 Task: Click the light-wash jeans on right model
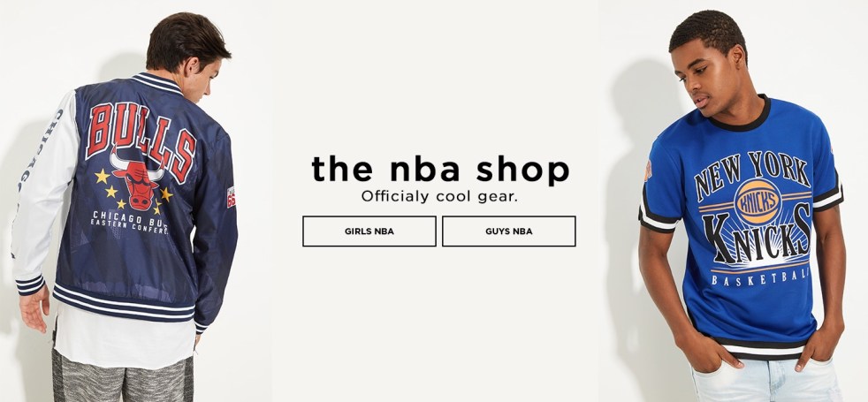click(x=766, y=381)
